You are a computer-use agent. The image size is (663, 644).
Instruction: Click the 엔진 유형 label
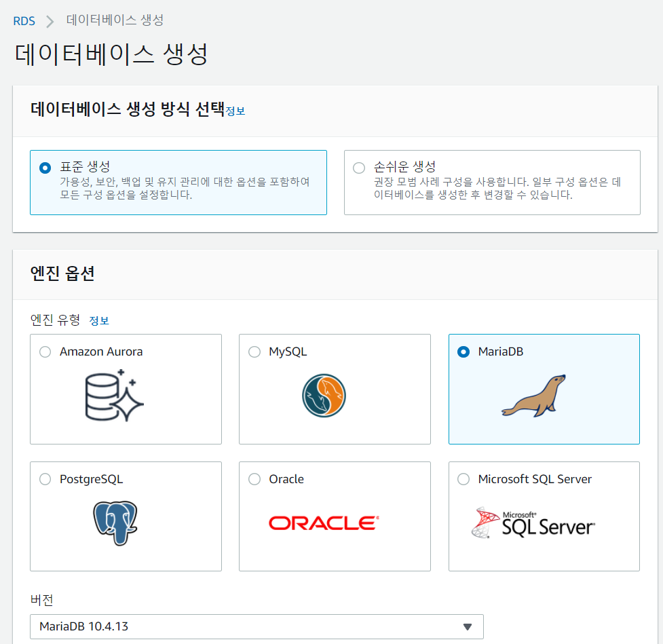click(x=55, y=320)
